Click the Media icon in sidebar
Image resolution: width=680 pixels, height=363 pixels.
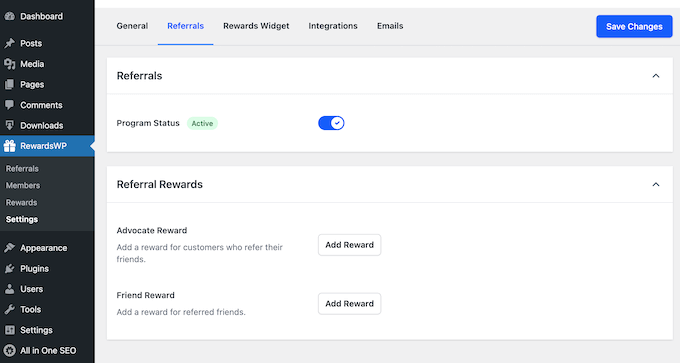point(10,64)
